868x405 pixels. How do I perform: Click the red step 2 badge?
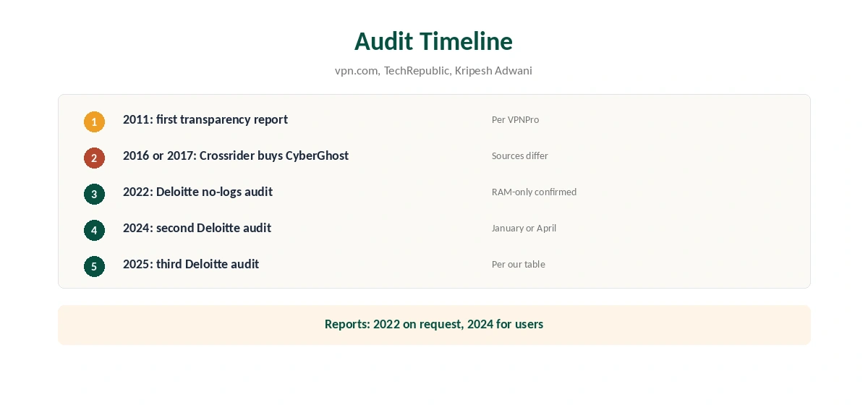tap(94, 158)
